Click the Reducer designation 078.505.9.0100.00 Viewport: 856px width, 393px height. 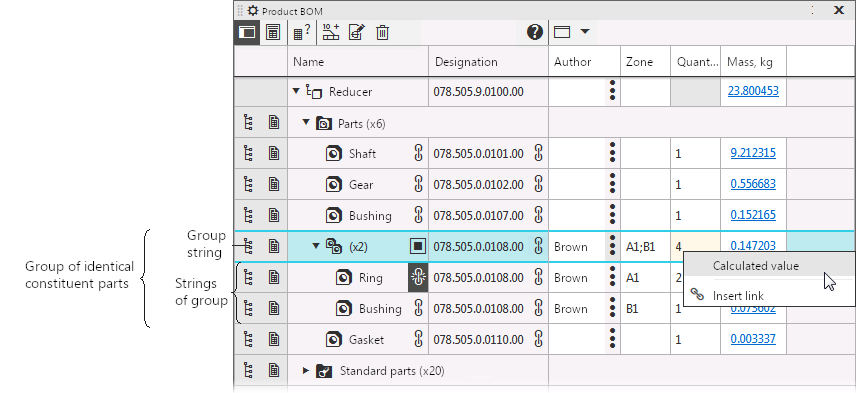[x=478, y=92]
